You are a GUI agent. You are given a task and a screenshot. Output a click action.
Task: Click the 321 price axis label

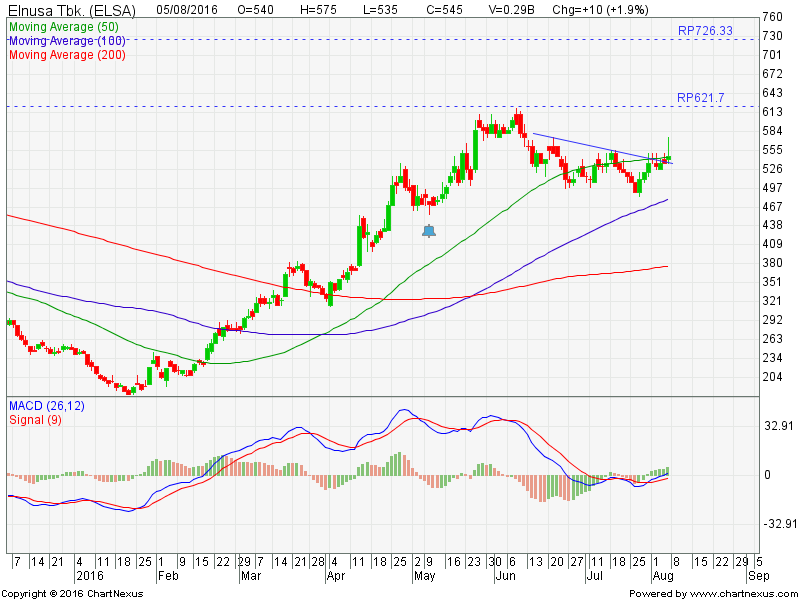(x=772, y=301)
